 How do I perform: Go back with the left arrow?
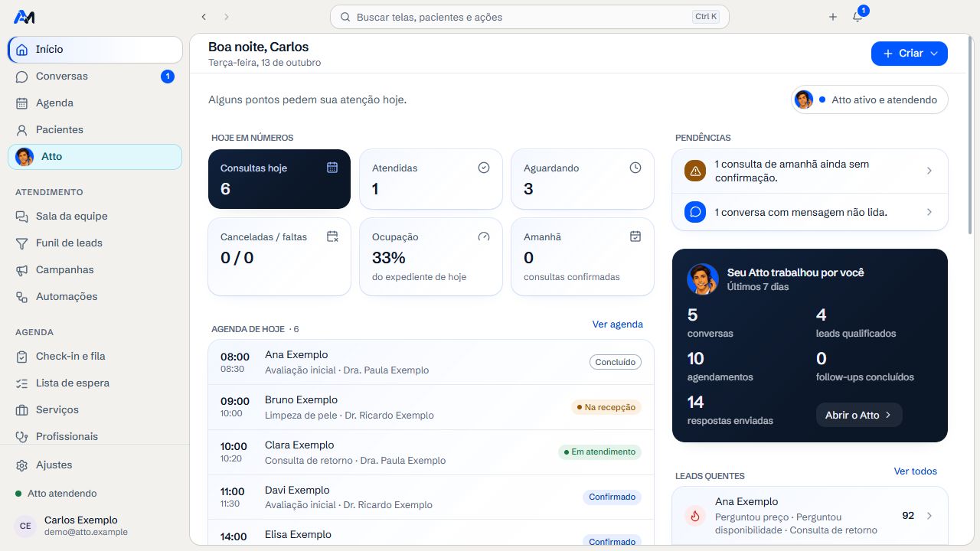(x=204, y=17)
